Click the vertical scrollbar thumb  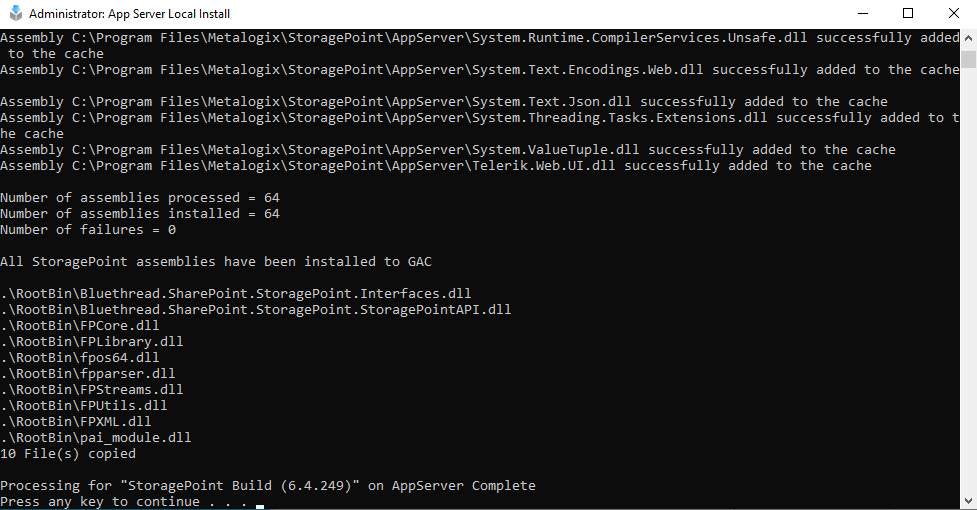(x=968, y=60)
